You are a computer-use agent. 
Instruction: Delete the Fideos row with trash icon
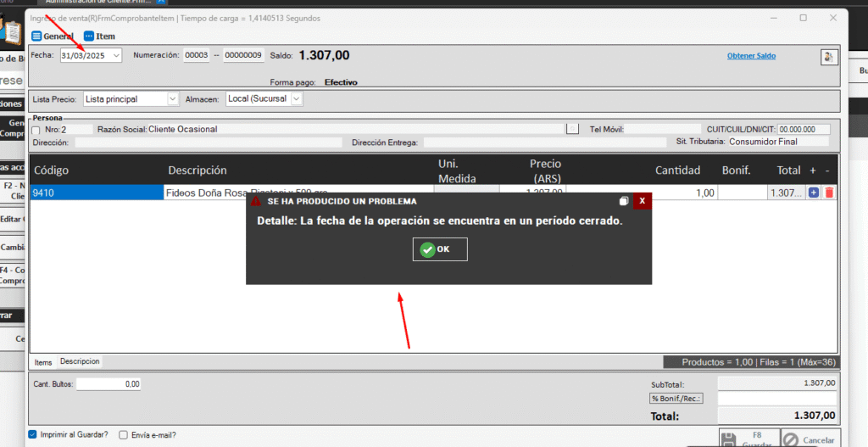pos(829,193)
